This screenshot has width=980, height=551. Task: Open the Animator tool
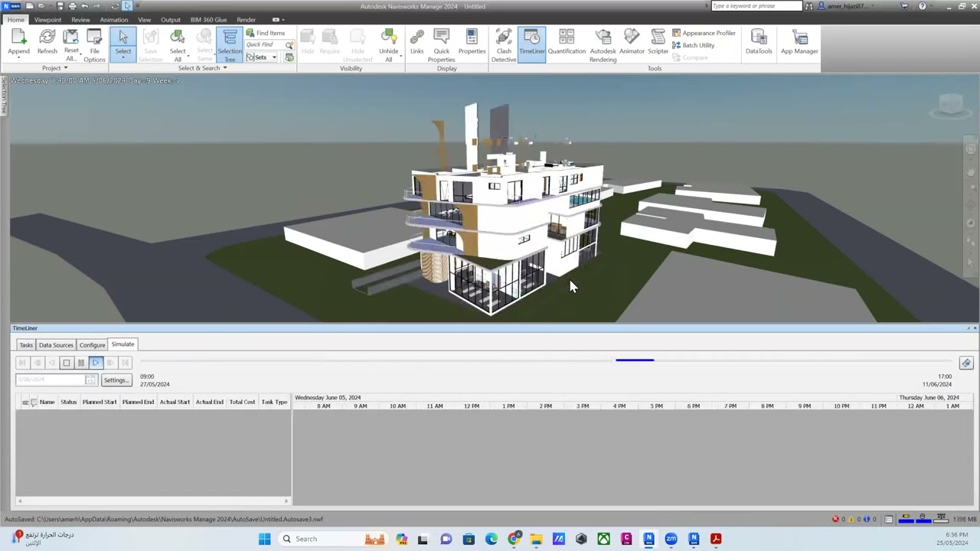(632, 42)
